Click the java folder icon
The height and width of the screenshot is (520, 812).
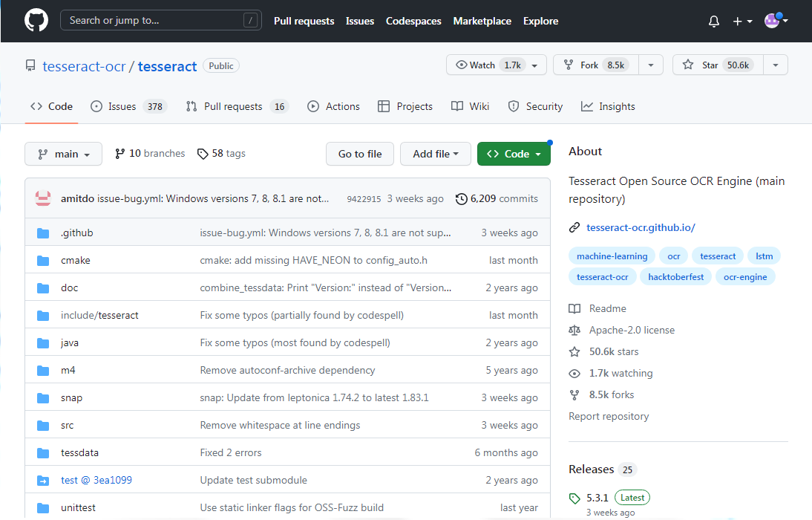point(43,343)
